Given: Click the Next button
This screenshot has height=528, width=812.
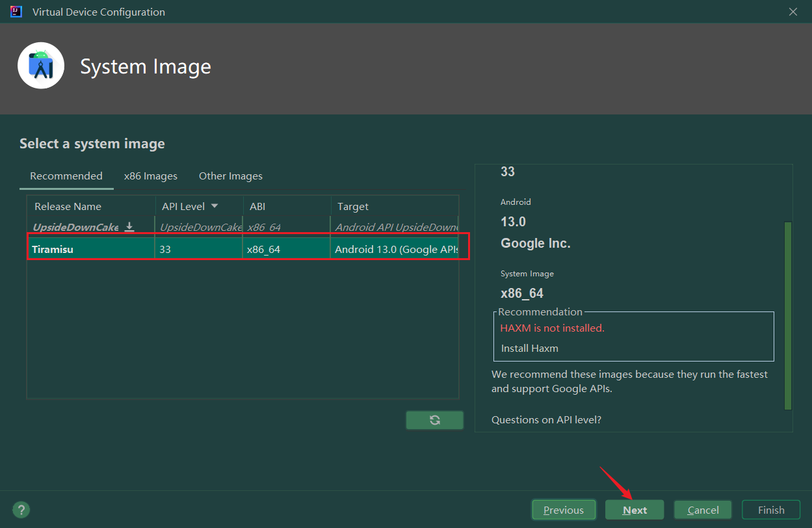Looking at the screenshot, I should [x=635, y=510].
